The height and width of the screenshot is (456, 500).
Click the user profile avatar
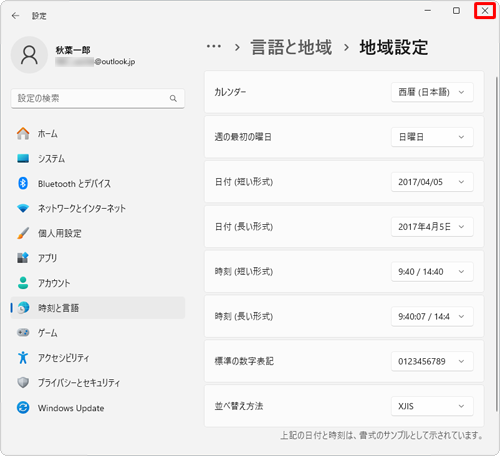click(x=29, y=55)
